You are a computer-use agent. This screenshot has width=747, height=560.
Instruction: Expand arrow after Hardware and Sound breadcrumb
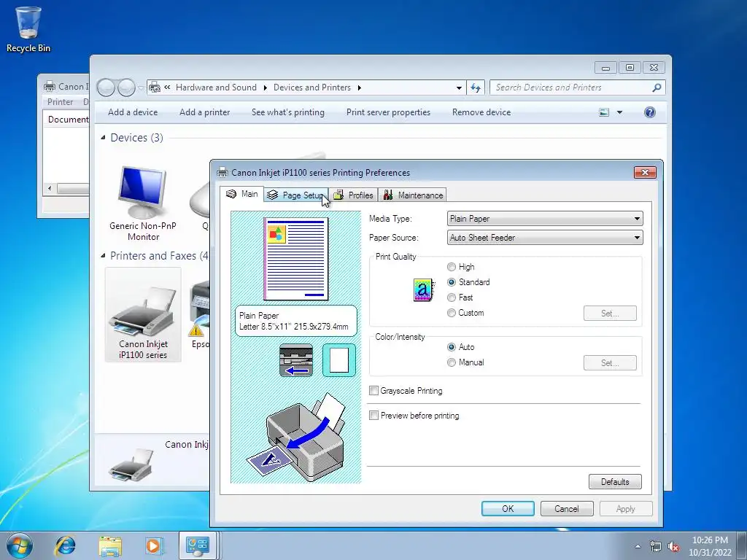[x=265, y=87]
